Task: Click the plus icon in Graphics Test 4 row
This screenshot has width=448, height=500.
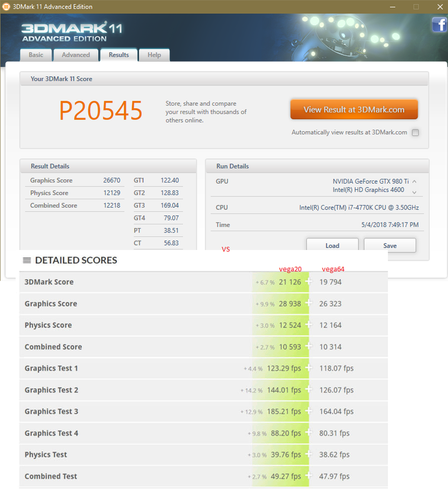Action: pyautogui.click(x=309, y=432)
